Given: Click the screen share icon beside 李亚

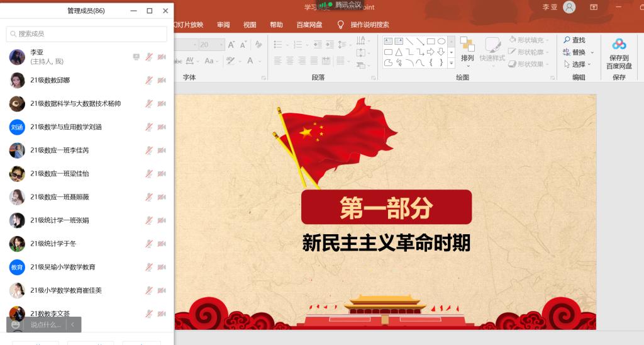Looking at the screenshot, I should tap(136, 57).
